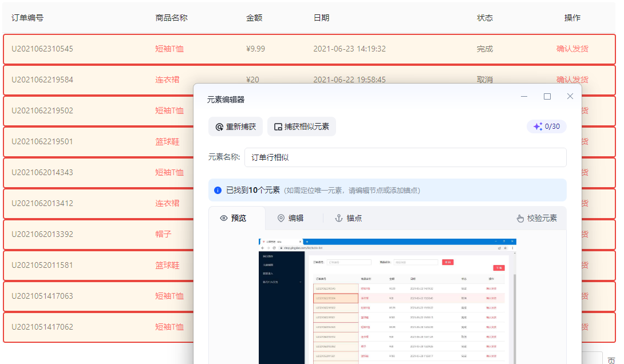624x364 pixels.
Task: Open 短袖T恤 link in row U2021062014343
Action: coord(169,172)
